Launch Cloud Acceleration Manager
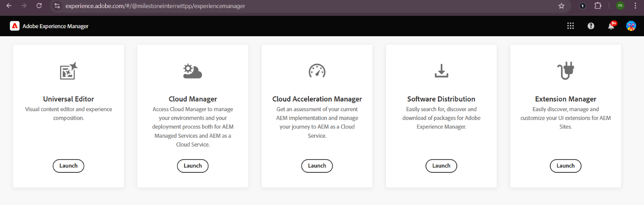Viewport: 644px width, 205px height. click(317, 166)
